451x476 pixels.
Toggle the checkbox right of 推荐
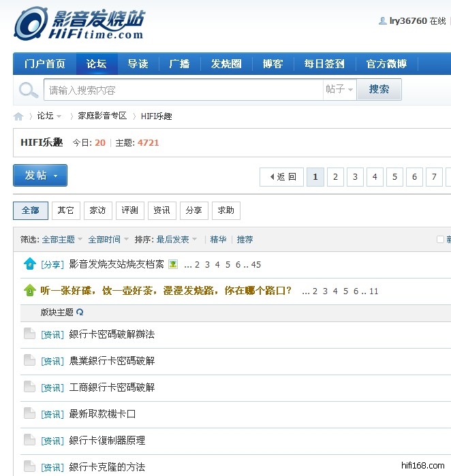440,240
